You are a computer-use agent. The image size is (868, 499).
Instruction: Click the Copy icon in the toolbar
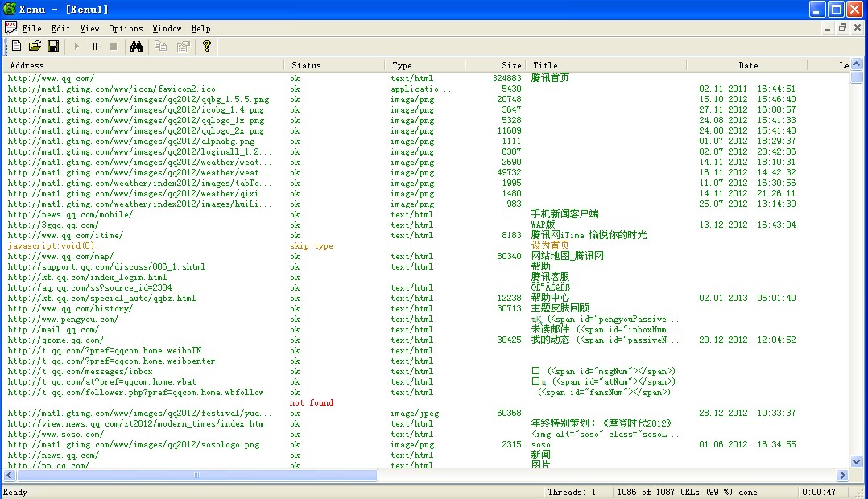pos(160,47)
